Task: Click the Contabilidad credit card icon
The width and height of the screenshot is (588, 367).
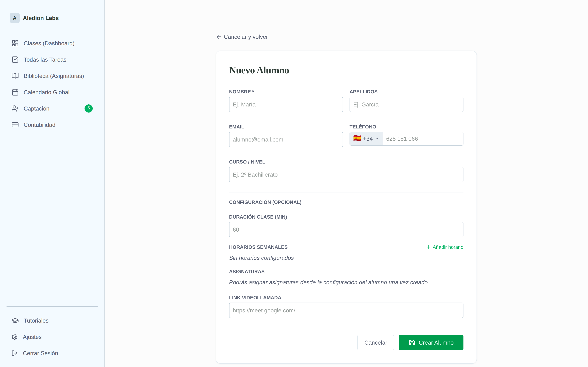Action: [x=15, y=125]
